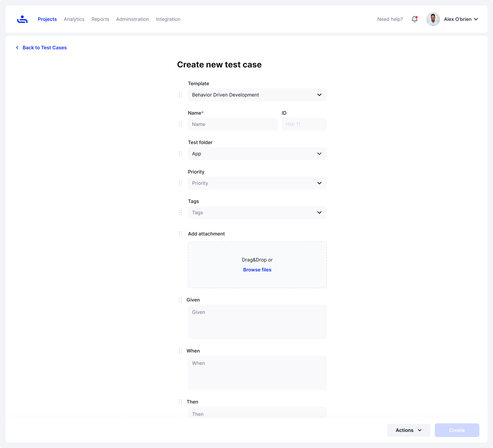The width and height of the screenshot is (493, 448).
Task: Click drag handle beside Given label
Action: pyautogui.click(x=180, y=300)
